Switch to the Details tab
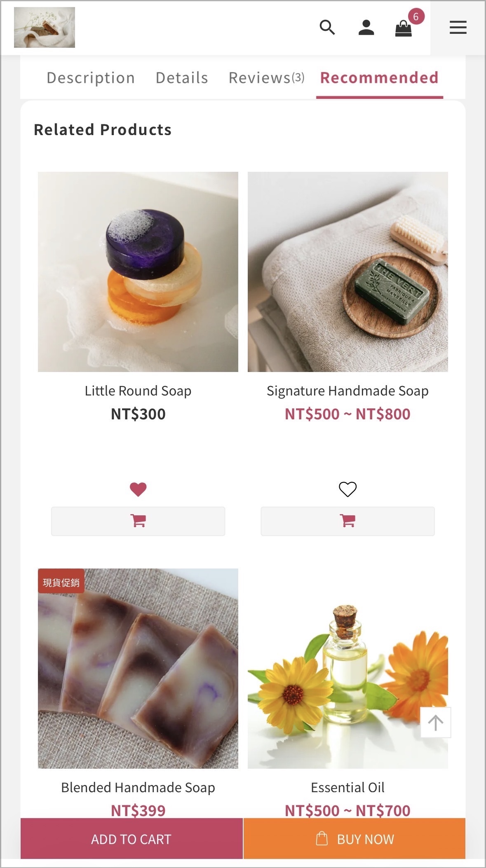 [x=182, y=78]
